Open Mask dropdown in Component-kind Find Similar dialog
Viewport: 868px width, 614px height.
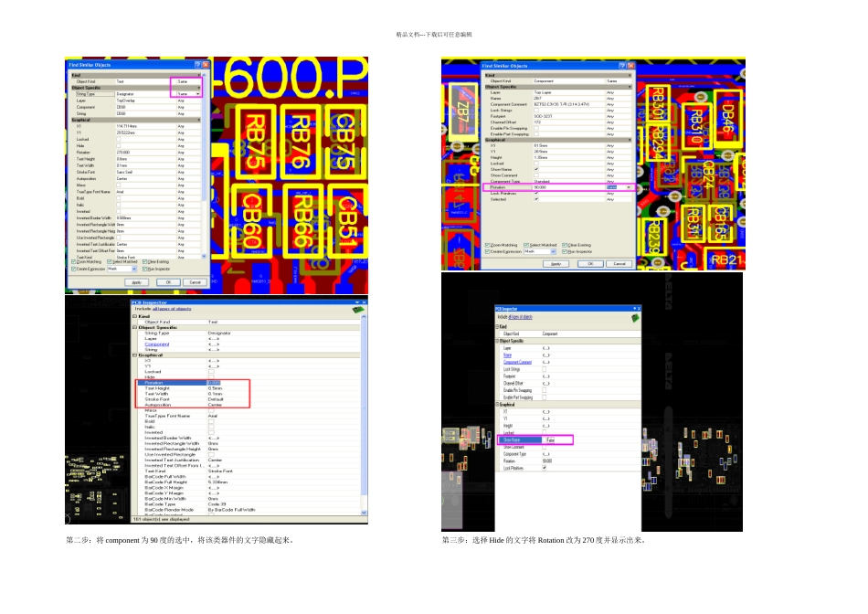[x=553, y=251]
